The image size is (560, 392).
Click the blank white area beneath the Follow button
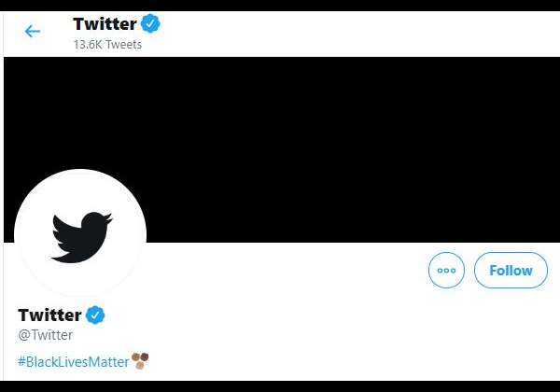click(467, 336)
